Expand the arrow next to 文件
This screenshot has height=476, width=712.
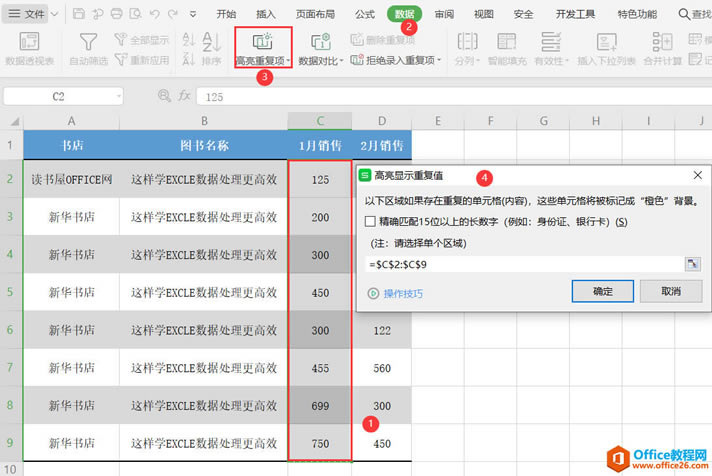[x=54, y=14]
